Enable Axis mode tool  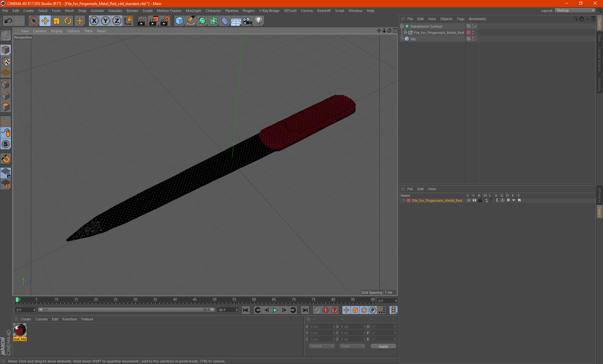coord(6,121)
